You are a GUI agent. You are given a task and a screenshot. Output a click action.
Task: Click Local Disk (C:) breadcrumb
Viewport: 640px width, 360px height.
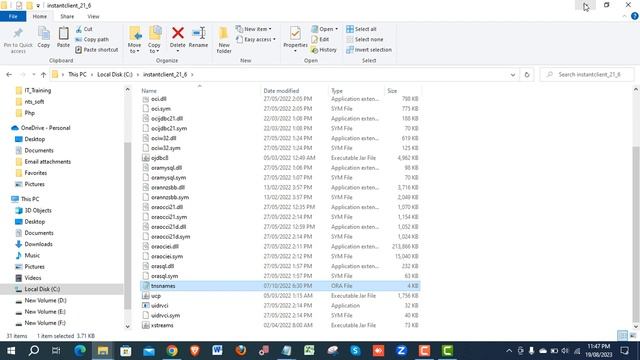[115, 74]
